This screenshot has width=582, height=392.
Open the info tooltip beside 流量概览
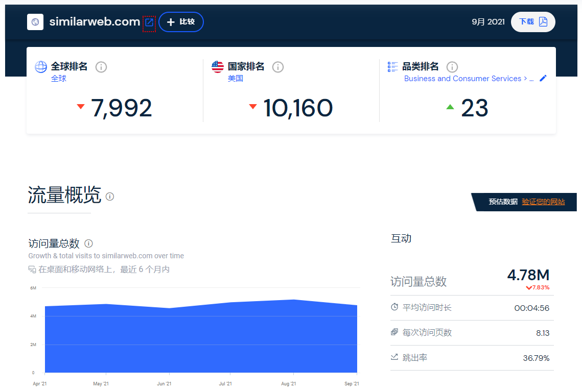point(110,196)
